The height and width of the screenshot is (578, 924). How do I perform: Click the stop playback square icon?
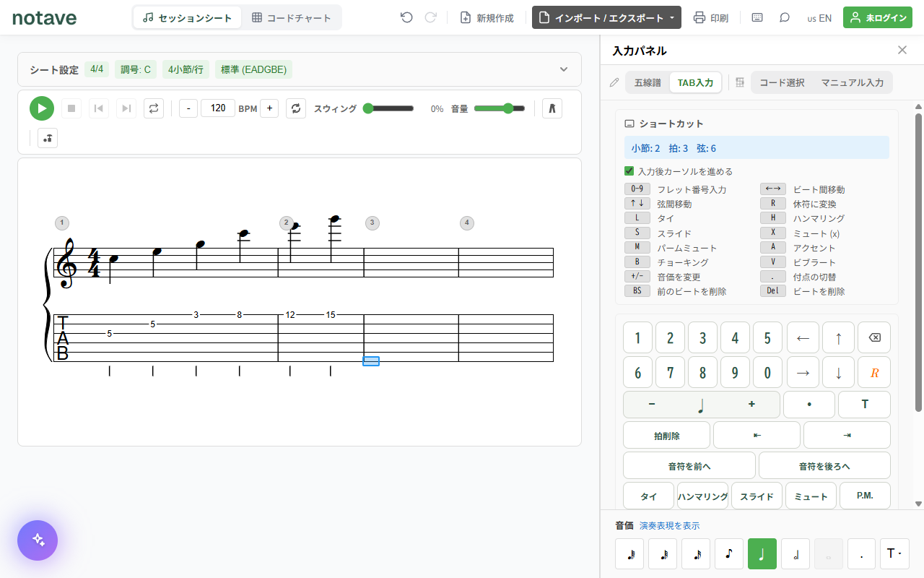(71, 108)
